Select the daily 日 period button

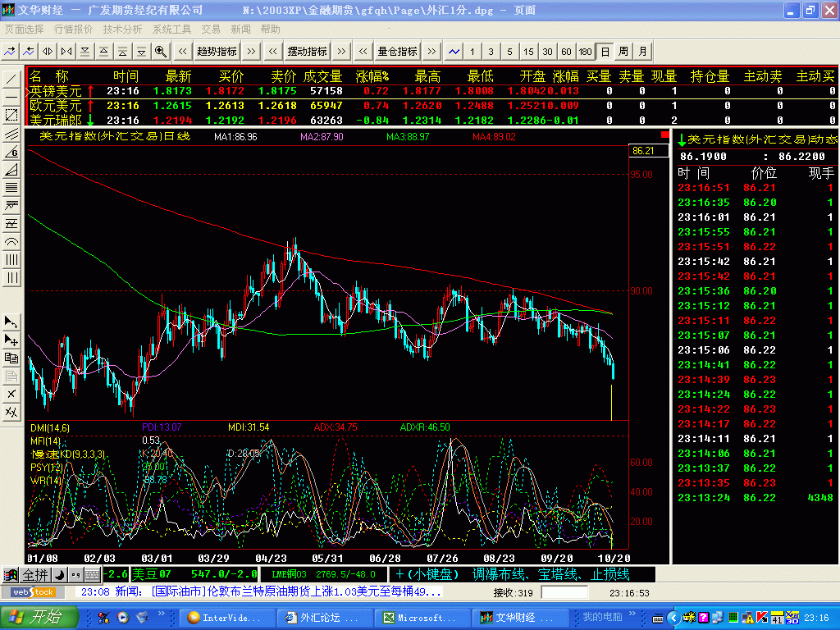[x=605, y=52]
